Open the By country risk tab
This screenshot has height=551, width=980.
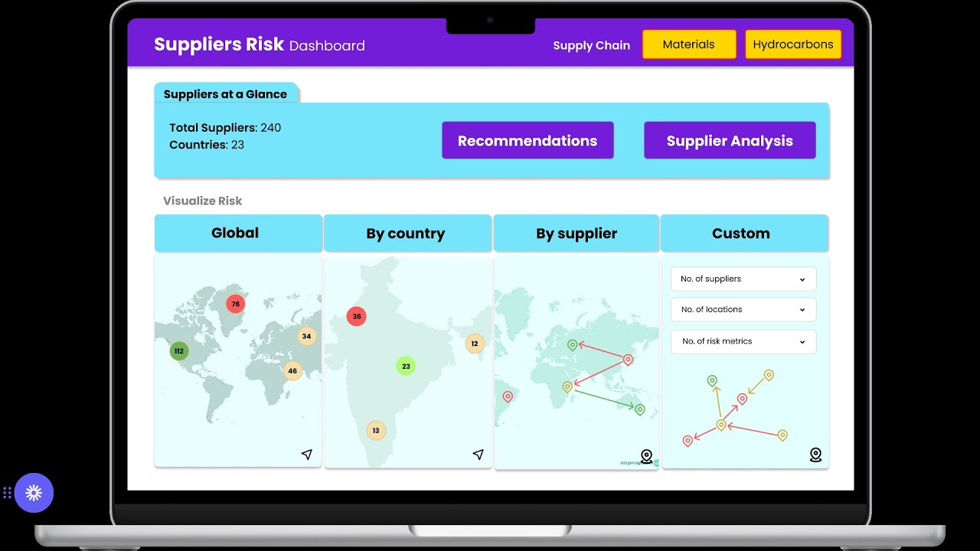tap(407, 233)
